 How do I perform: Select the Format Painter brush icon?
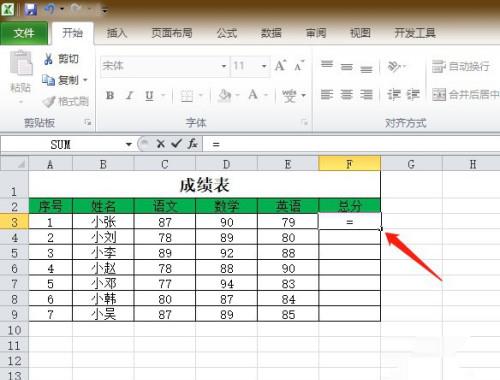coord(49,102)
